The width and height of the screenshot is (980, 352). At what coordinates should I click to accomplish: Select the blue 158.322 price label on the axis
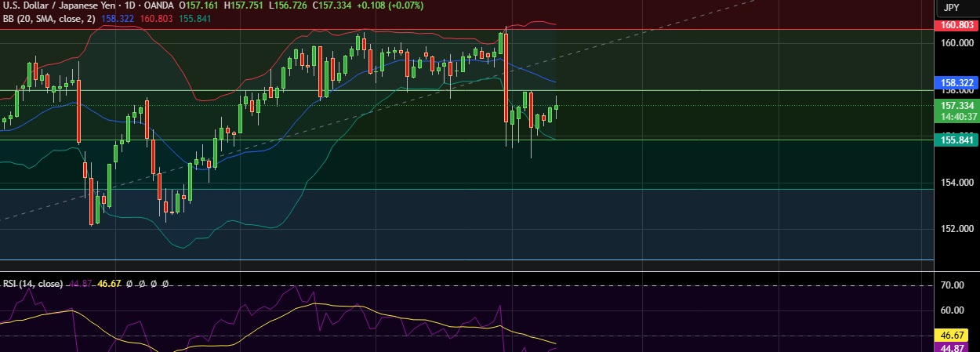957,82
